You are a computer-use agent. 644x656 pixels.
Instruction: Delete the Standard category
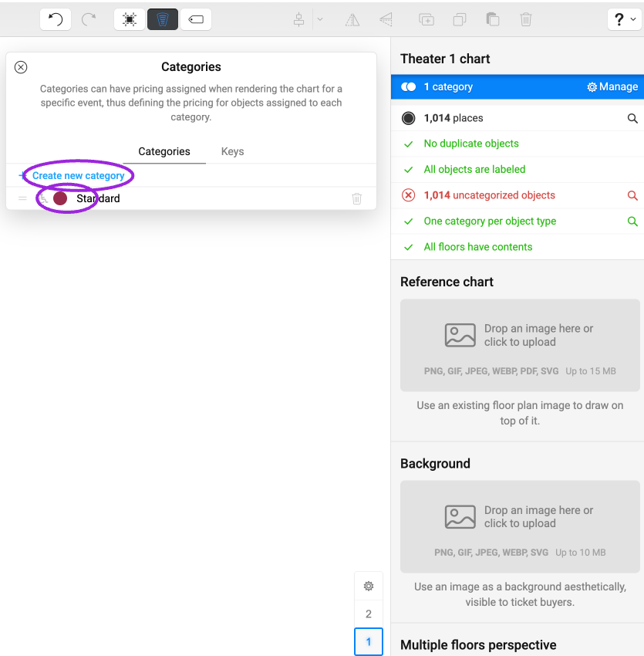click(357, 198)
